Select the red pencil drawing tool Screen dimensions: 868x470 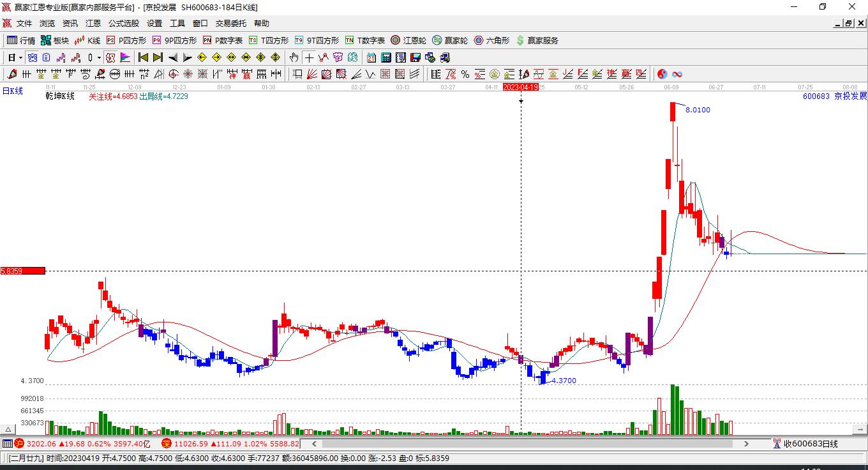pyautogui.click(x=12, y=74)
